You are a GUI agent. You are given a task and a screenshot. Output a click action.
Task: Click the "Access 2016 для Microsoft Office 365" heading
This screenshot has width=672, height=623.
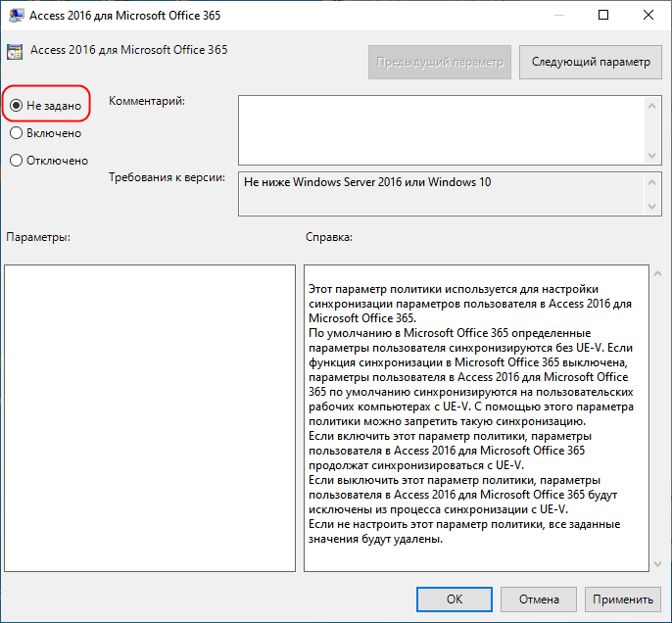pyautogui.click(x=128, y=50)
